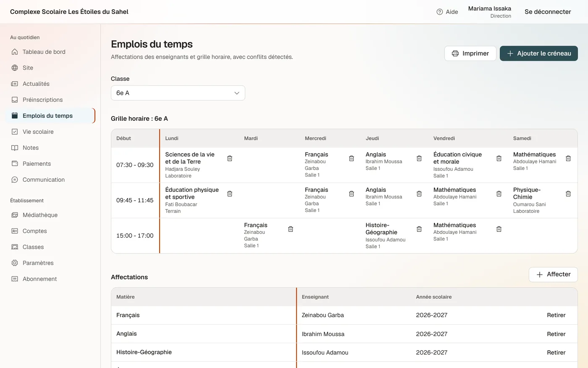Open the Classe dropdown showing 6e A
The width and height of the screenshot is (588, 368).
click(x=178, y=93)
